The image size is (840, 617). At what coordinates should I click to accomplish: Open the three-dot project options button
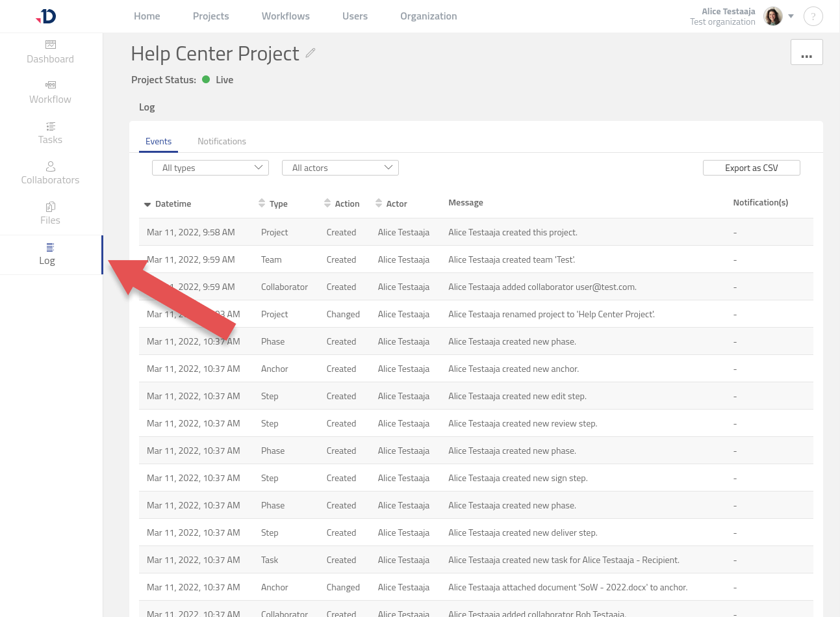(x=806, y=53)
